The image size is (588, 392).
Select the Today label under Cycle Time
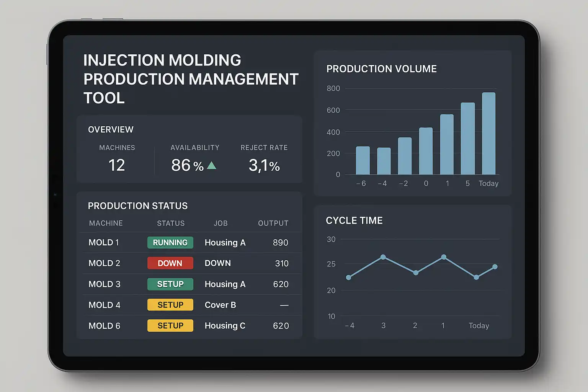(x=479, y=326)
